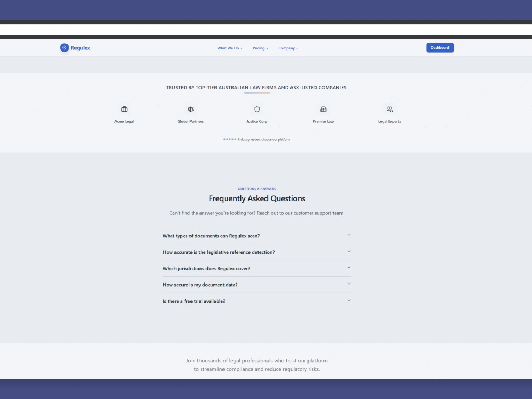Image resolution: width=532 pixels, height=399 pixels.
Task: Expand "How secure is my document data?"
Action: tap(257, 285)
